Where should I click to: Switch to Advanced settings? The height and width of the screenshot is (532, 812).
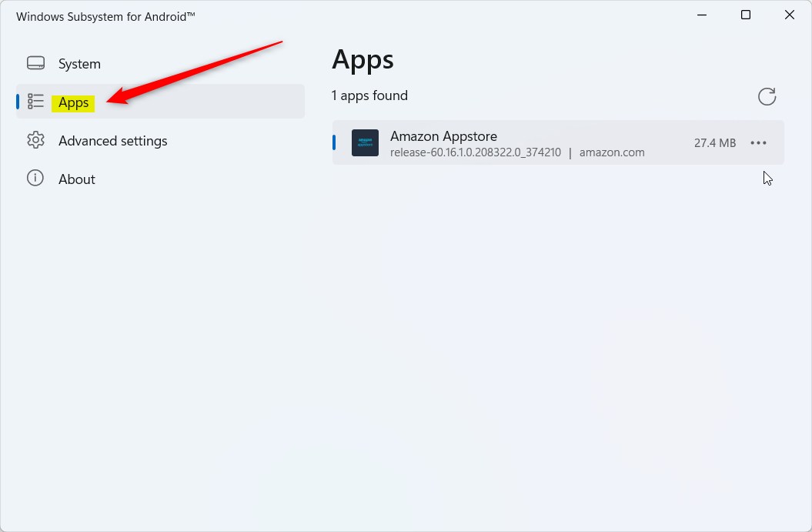tap(112, 140)
